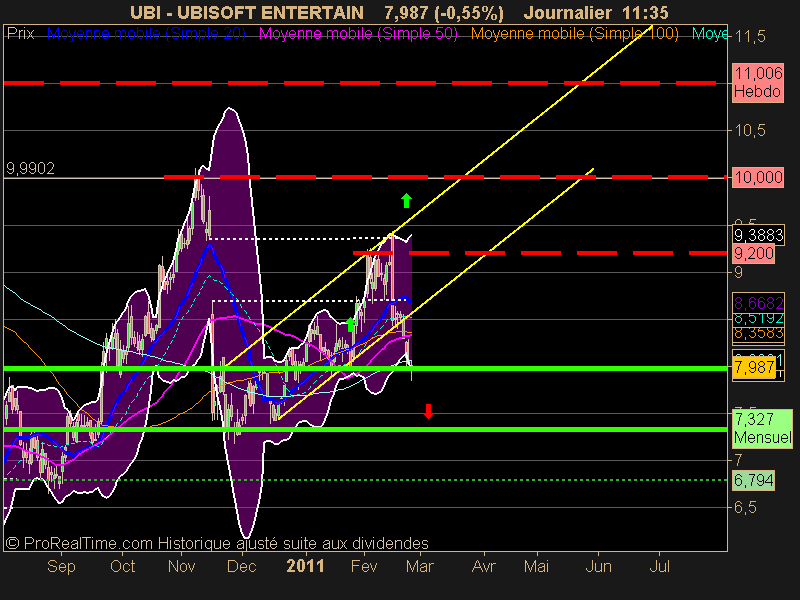
Task: Click the 8,5192 moving average value
Action: point(758,318)
